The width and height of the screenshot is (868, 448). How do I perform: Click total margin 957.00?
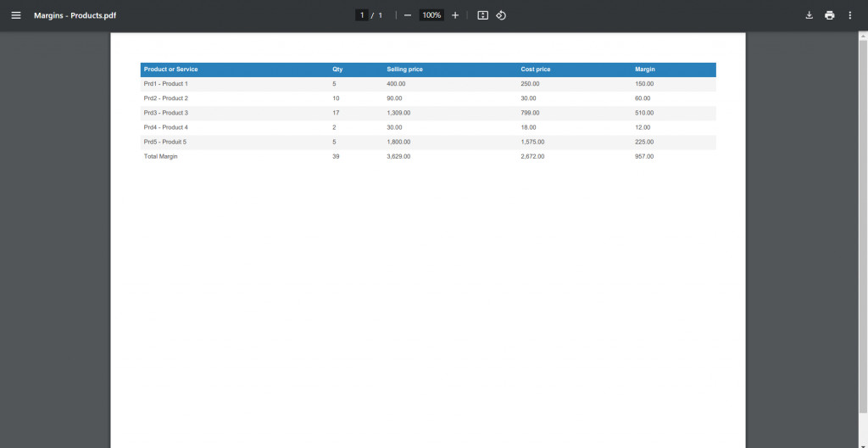pos(644,156)
